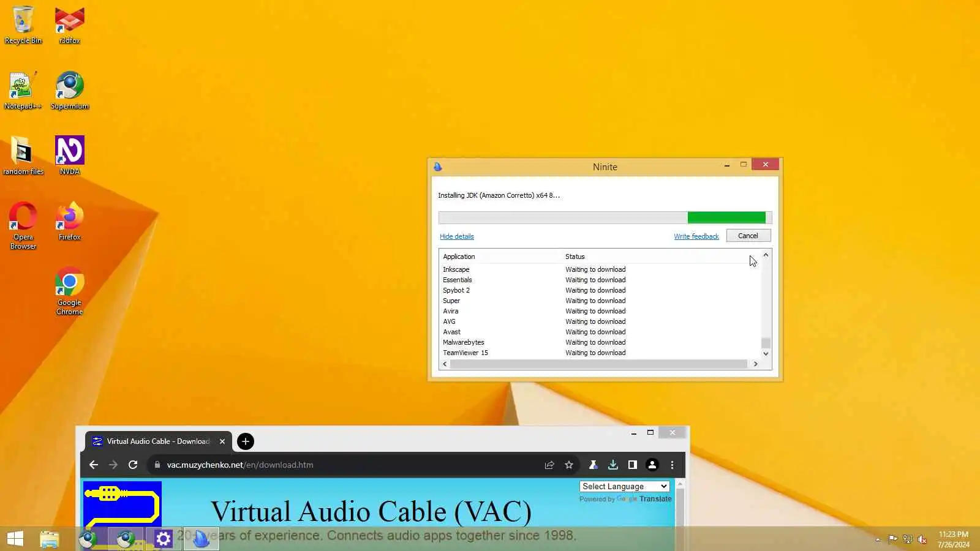The width and height of the screenshot is (980, 551).
Task: Open the Recycle Bin desktop icon
Action: point(23,25)
